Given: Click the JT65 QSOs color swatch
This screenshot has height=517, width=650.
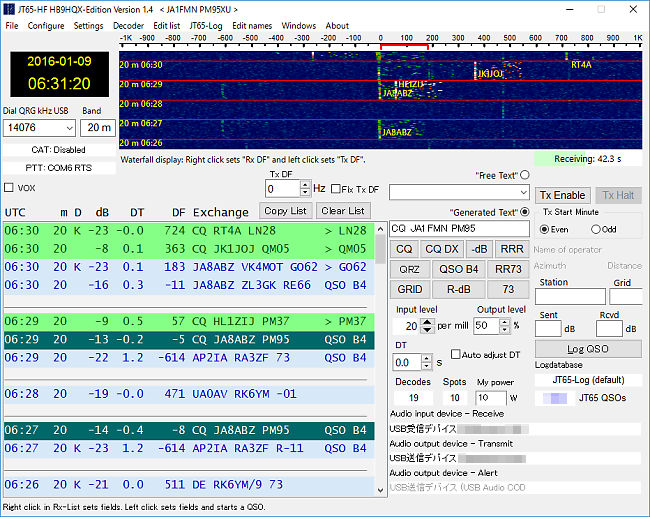Looking at the screenshot, I should [555, 398].
